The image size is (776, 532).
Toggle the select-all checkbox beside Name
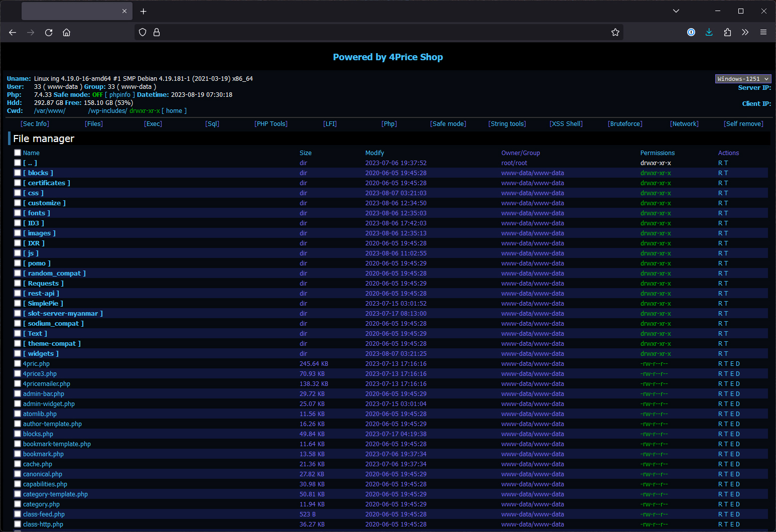[x=18, y=153]
